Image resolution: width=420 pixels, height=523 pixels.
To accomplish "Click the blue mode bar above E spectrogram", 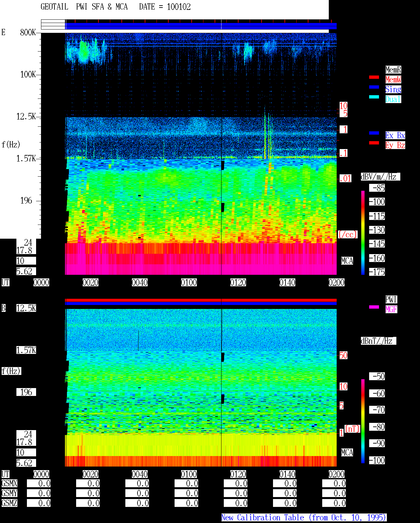I will click(201, 26).
